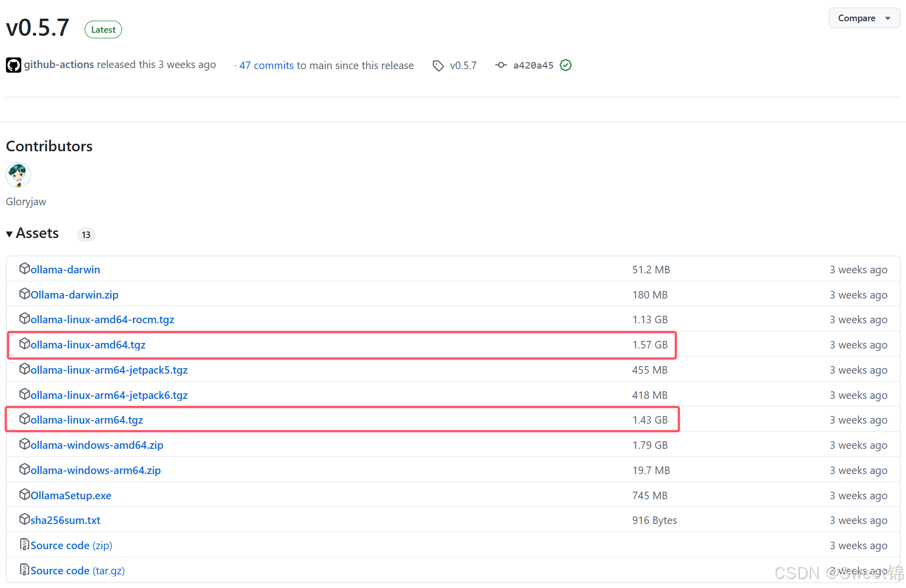Open the github-actions author link
The image size is (906, 588).
pos(59,65)
